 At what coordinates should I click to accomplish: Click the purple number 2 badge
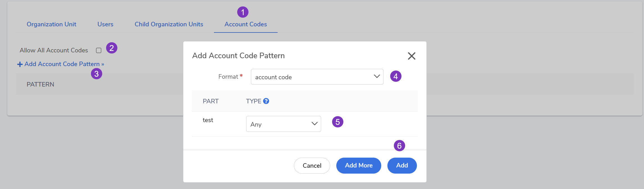click(x=111, y=48)
